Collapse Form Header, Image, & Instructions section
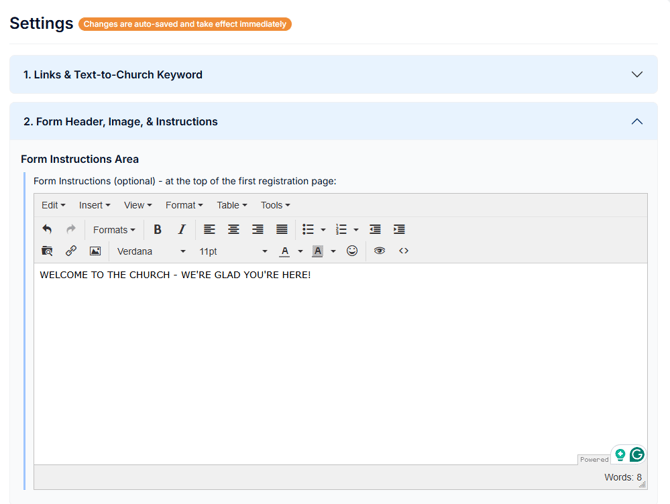The height and width of the screenshot is (504, 670). 333,121
